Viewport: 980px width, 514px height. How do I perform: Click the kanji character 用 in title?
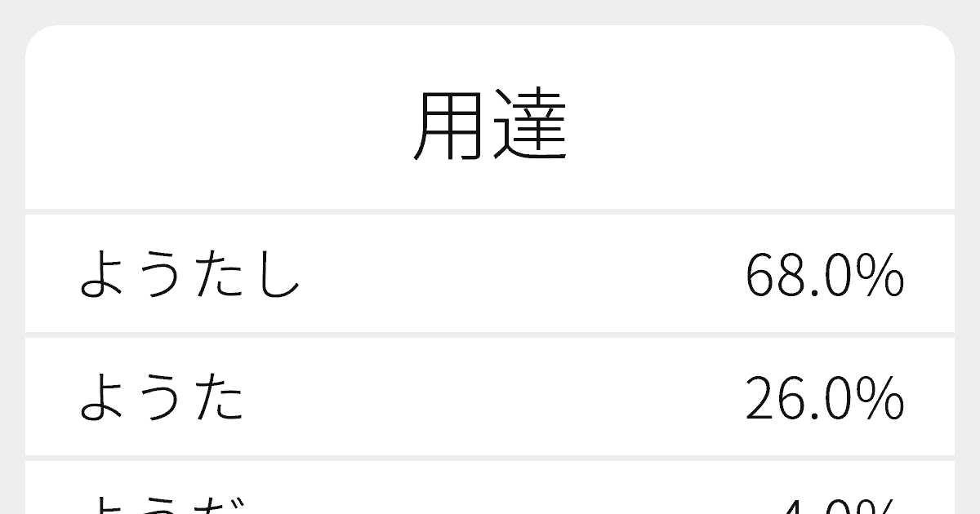point(450,126)
